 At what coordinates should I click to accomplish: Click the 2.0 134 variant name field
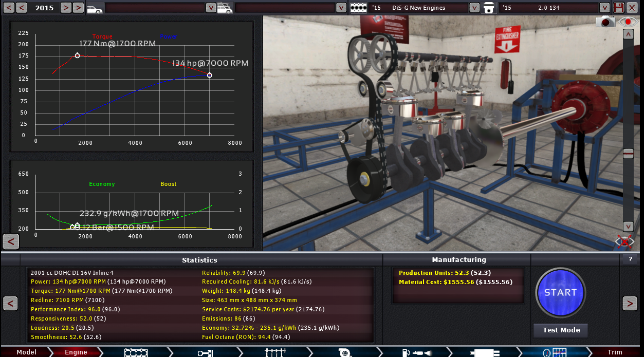[549, 8]
